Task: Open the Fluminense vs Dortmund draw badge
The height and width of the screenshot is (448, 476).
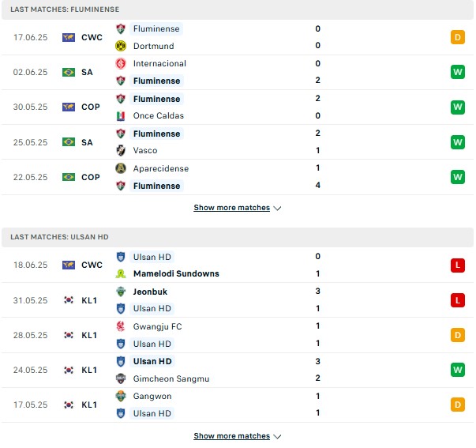Action: point(458,37)
